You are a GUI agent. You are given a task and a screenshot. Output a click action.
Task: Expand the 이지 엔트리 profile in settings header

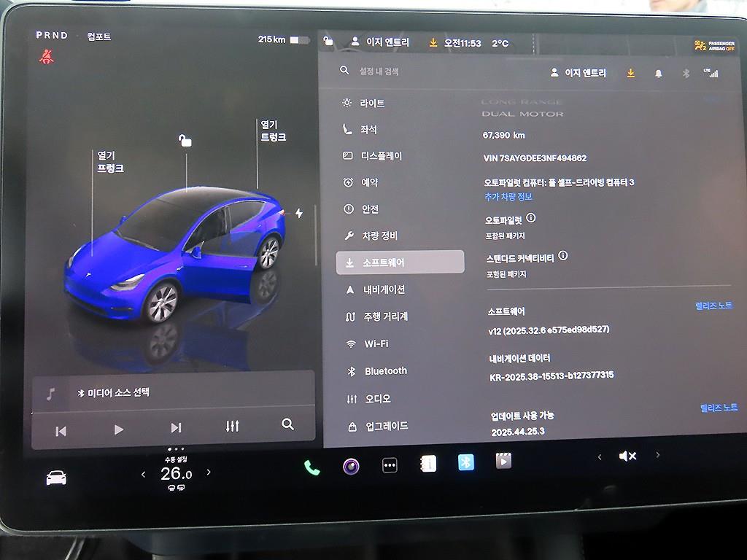point(578,73)
